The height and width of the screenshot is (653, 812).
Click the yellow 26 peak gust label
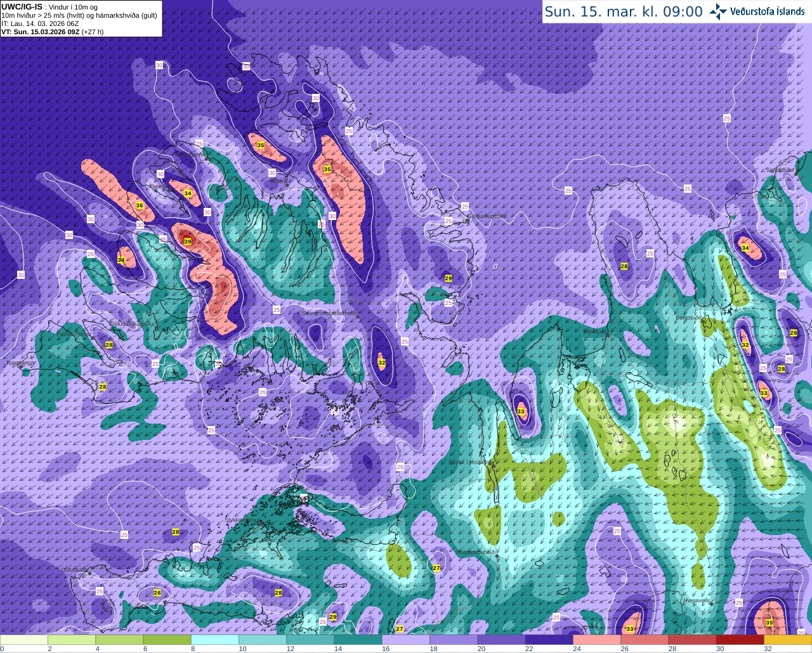coord(157,593)
